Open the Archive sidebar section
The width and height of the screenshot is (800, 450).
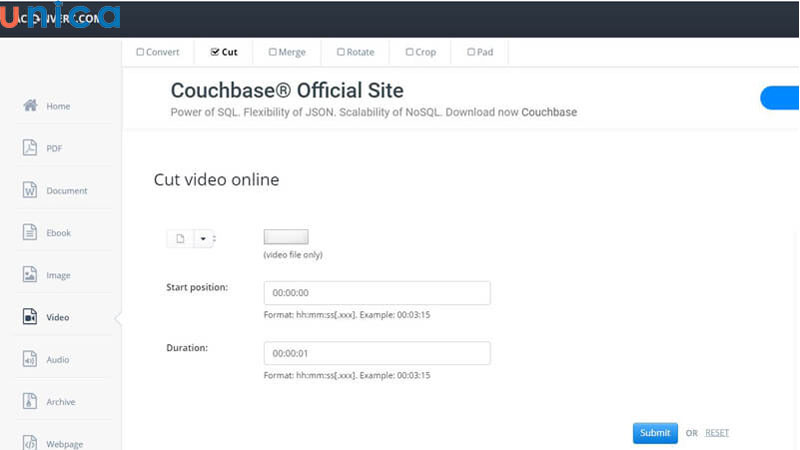61,402
